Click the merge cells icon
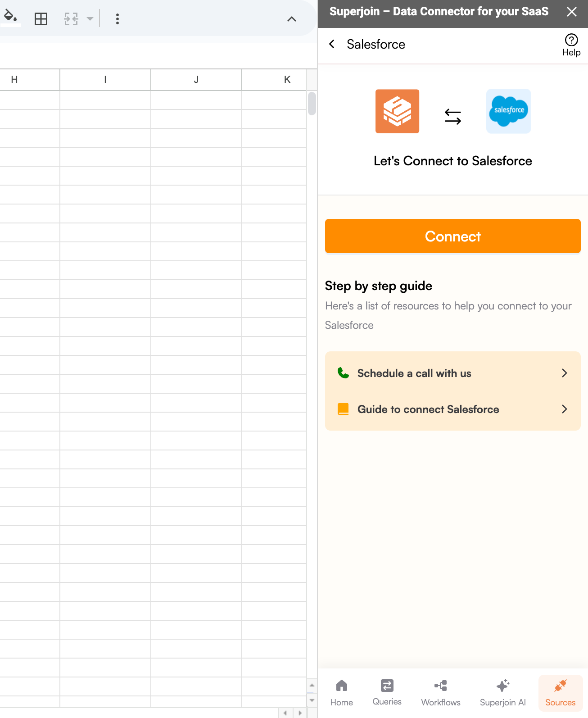 71,19
